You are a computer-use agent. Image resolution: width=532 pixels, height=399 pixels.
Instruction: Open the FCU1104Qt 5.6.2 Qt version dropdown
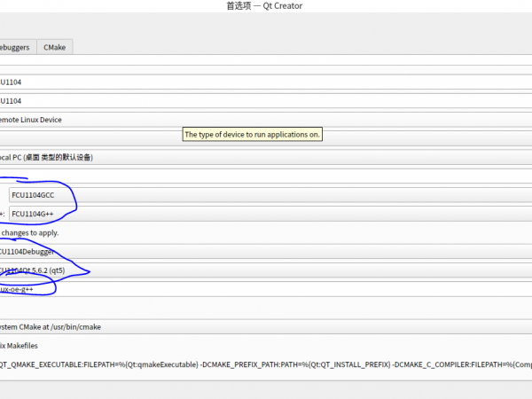pos(266,270)
